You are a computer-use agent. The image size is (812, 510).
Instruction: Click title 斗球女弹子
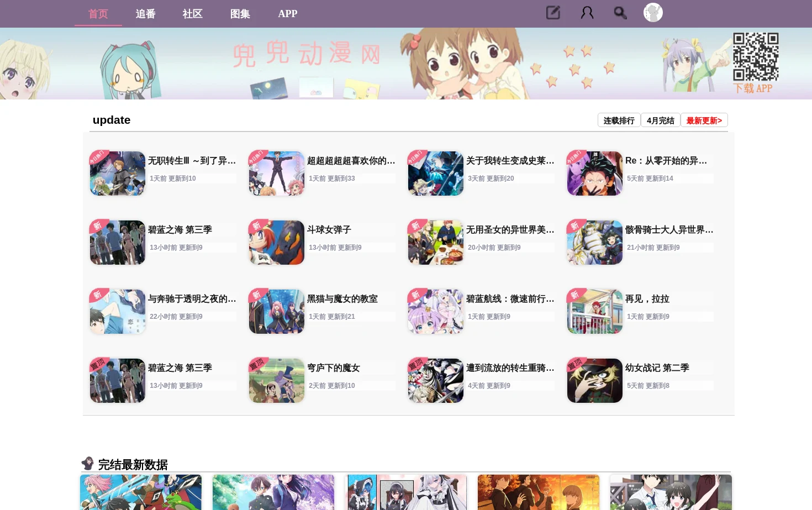click(329, 230)
